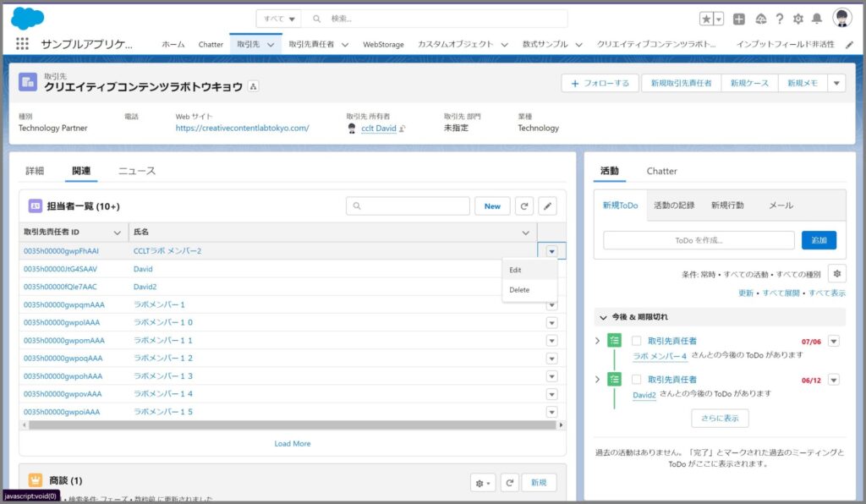
Task: Open the すべて search scope dropdown
Action: pos(281,19)
